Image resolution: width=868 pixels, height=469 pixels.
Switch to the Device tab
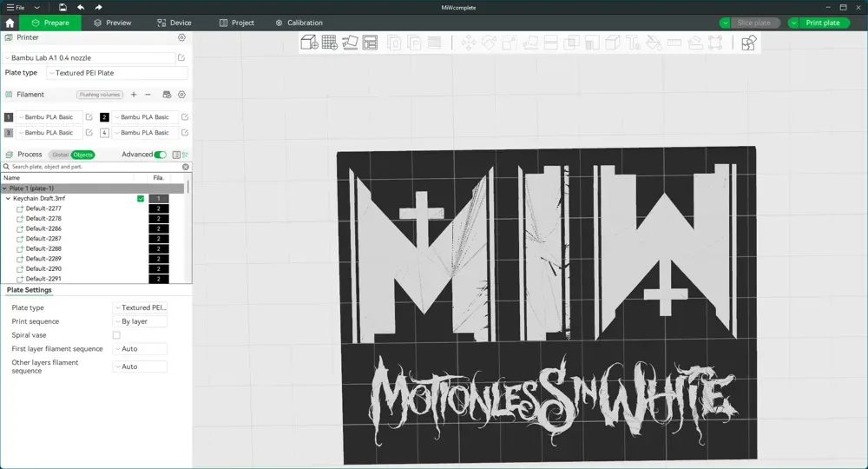coord(174,23)
